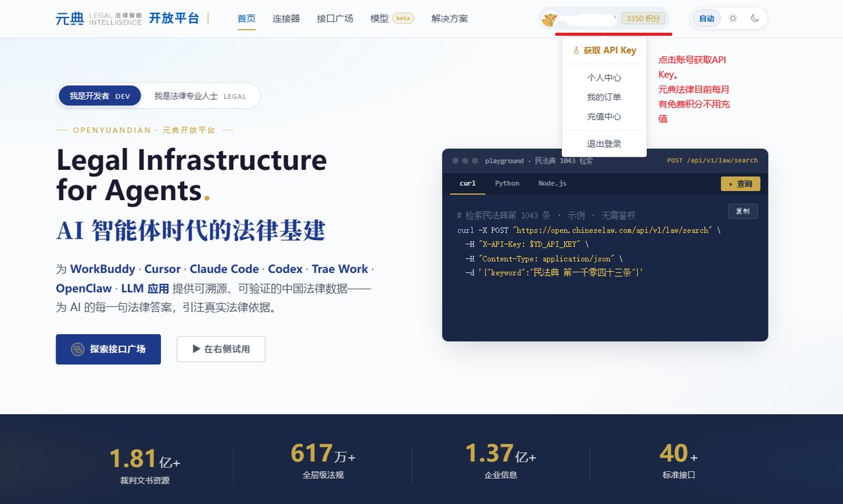This screenshot has width=843, height=504.
Task: Switch to dark theme moon icon
Action: pos(754,18)
